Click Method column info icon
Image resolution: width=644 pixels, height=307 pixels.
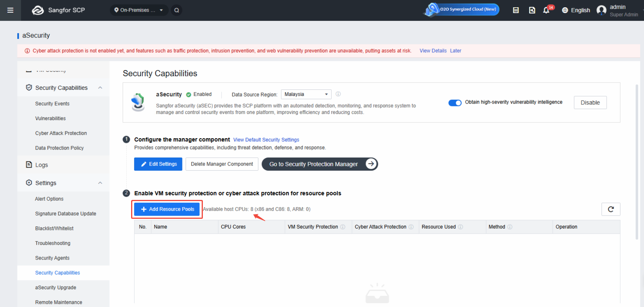[510, 227]
